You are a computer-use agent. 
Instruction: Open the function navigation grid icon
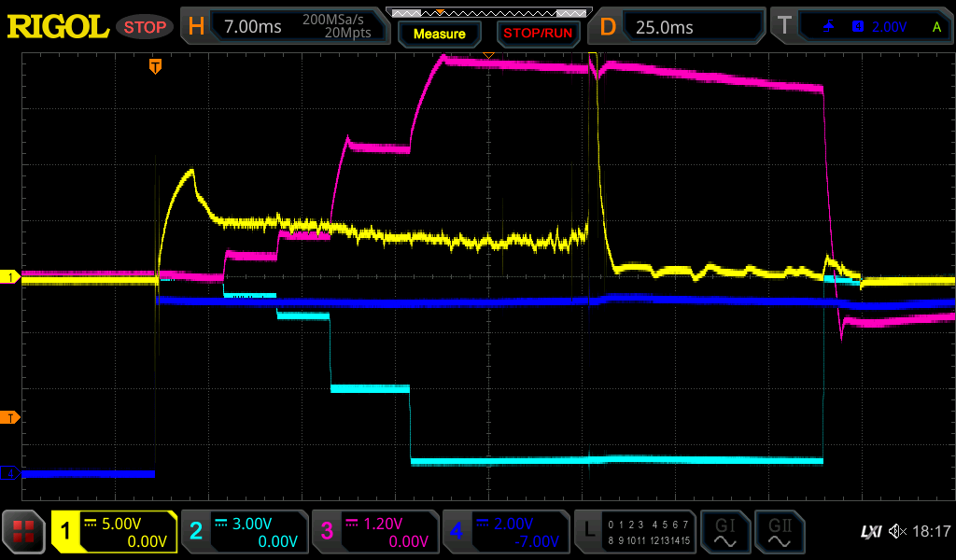(x=23, y=532)
